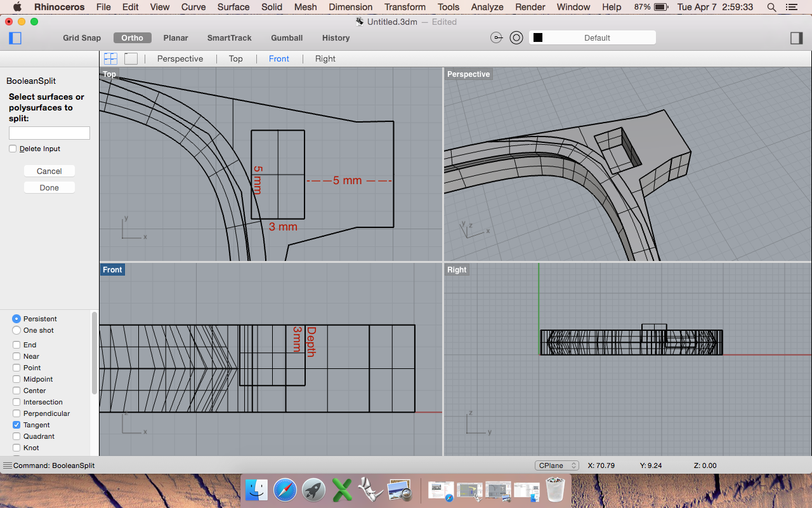Click the BooleanSplit command input field
The image size is (812, 508).
click(49, 133)
